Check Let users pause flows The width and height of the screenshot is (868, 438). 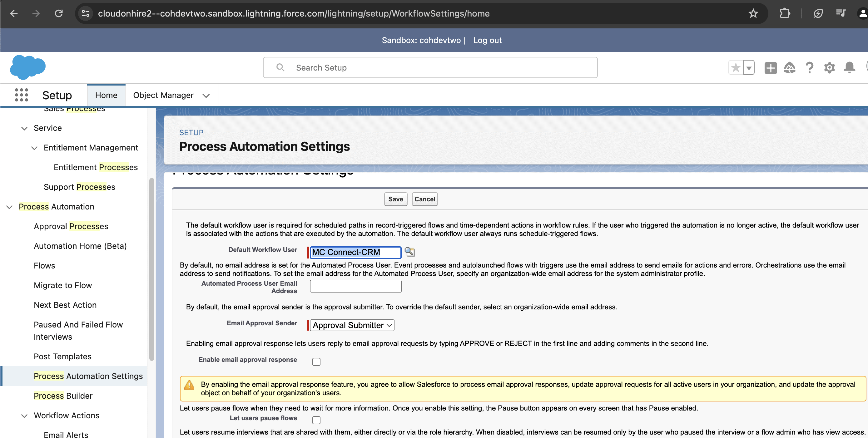tap(316, 420)
